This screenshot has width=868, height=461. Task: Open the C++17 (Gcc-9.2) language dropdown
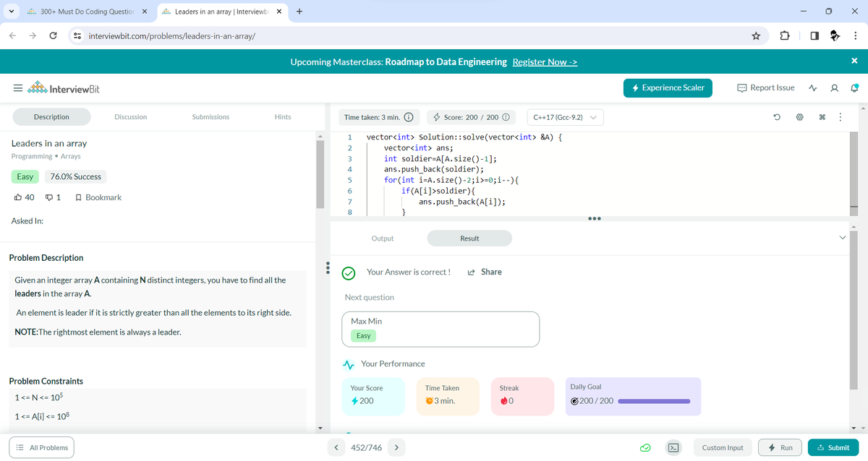click(x=564, y=117)
